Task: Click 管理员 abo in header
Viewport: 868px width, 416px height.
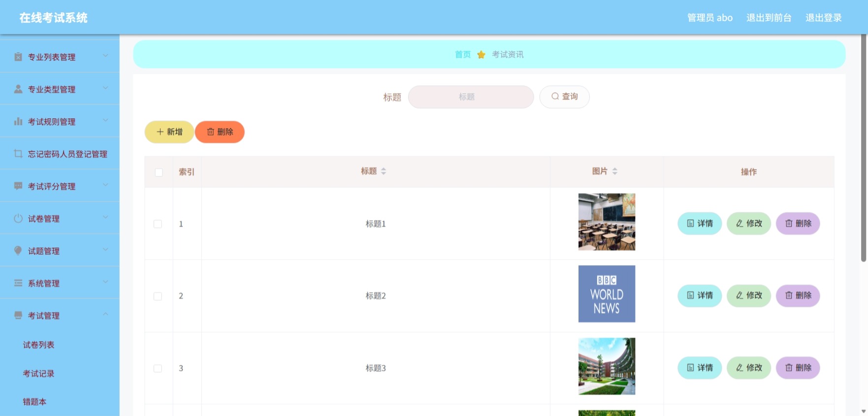Action: click(x=710, y=18)
